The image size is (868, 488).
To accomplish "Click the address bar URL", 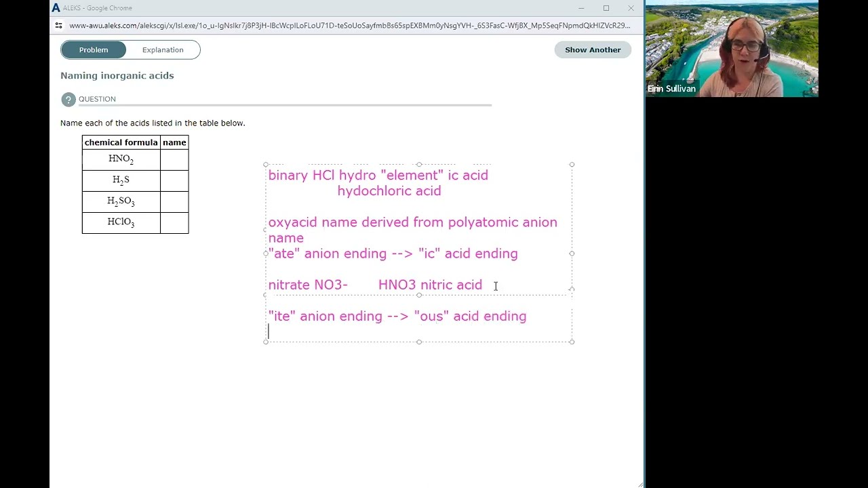I will pyautogui.click(x=349, y=26).
